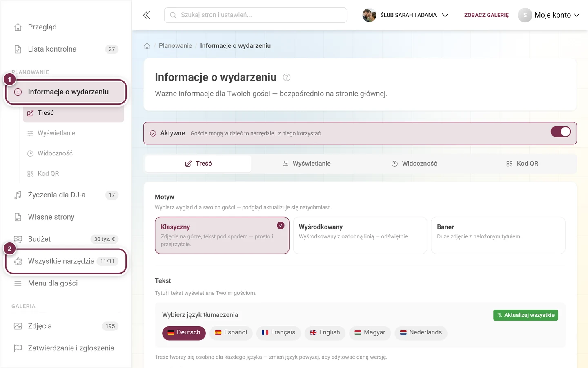Switch to the Widoczność tab
588x368 pixels.
(414, 164)
